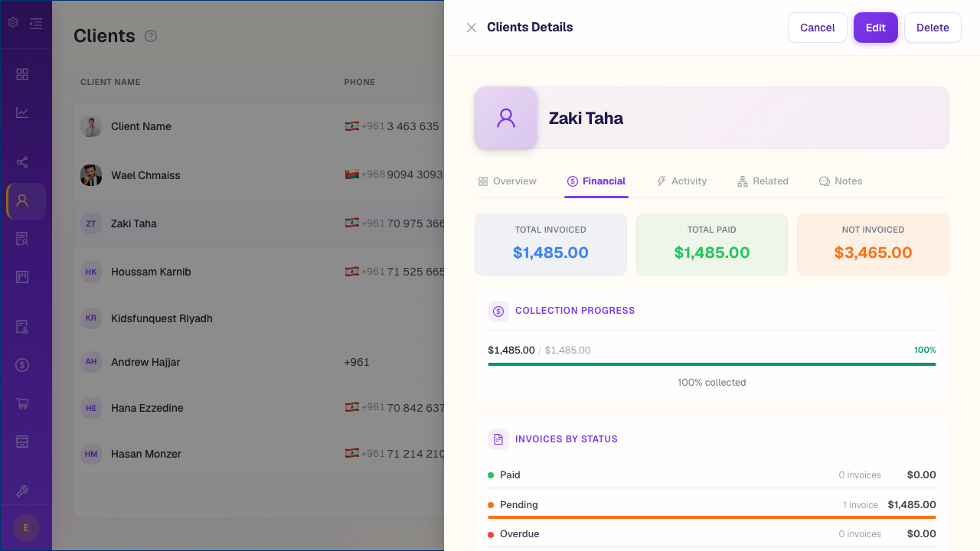980x551 pixels.
Task: Select the Analytics chart icon in sidebar
Action: pos(21,112)
